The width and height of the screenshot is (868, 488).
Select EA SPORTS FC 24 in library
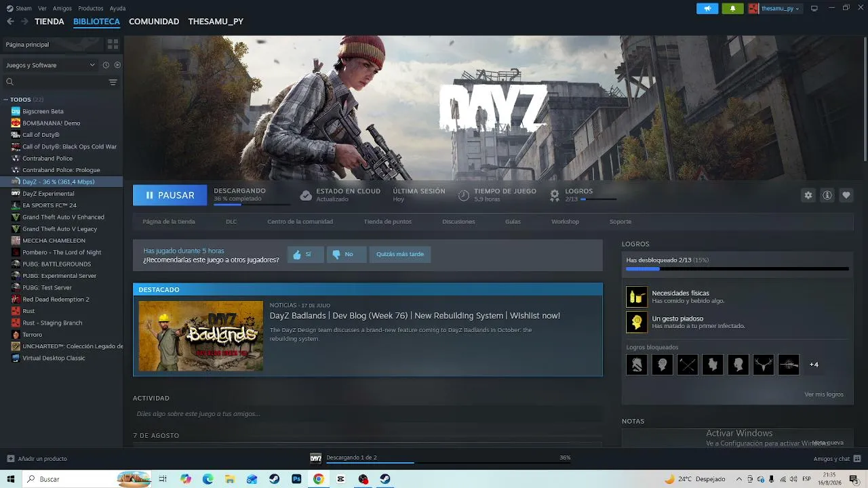(x=50, y=205)
